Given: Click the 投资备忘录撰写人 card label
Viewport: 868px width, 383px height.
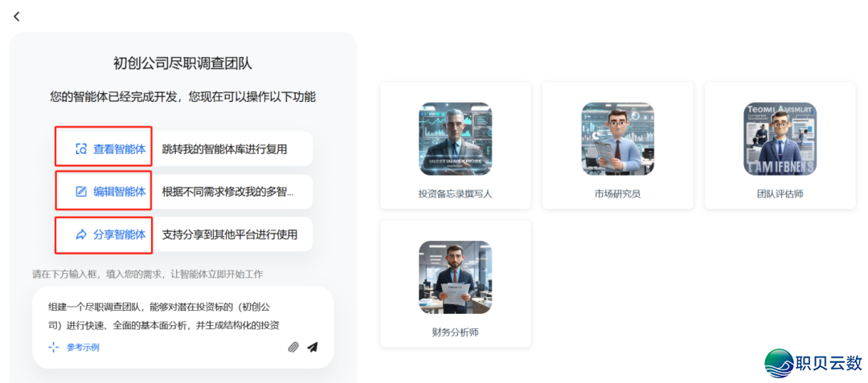Looking at the screenshot, I should point(455,194).
